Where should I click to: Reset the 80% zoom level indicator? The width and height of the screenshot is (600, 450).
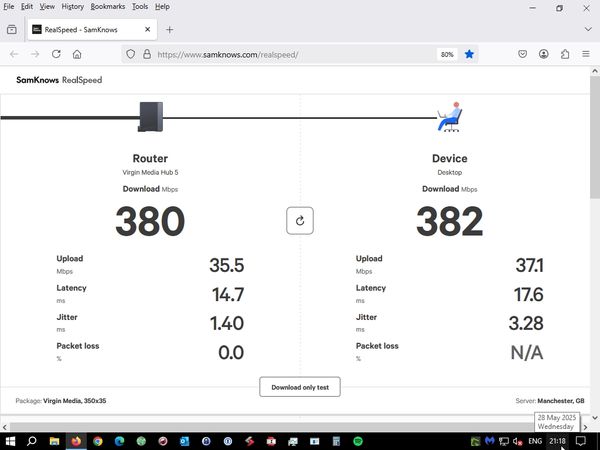(447, 54)
